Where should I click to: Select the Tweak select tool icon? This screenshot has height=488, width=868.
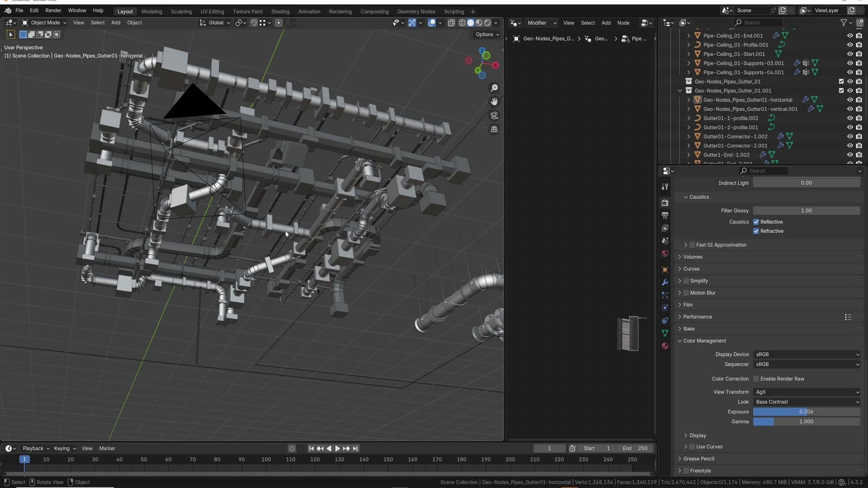11,34
